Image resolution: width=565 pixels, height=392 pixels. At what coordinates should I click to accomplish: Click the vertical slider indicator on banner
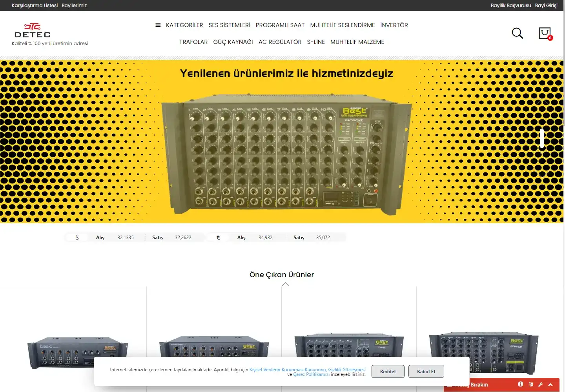[542, 138]
